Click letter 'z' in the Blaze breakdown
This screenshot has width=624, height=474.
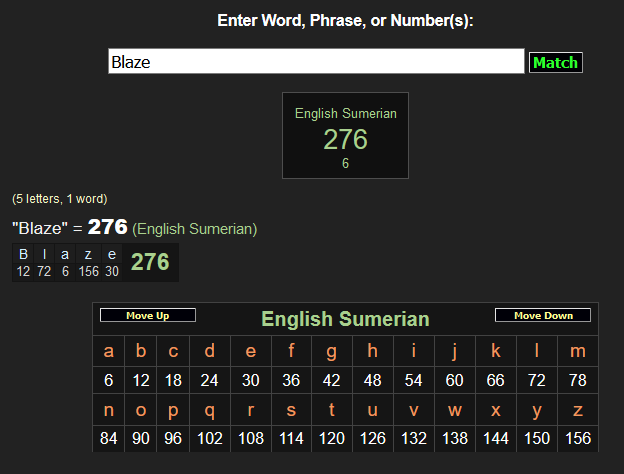tap(88, 254)
